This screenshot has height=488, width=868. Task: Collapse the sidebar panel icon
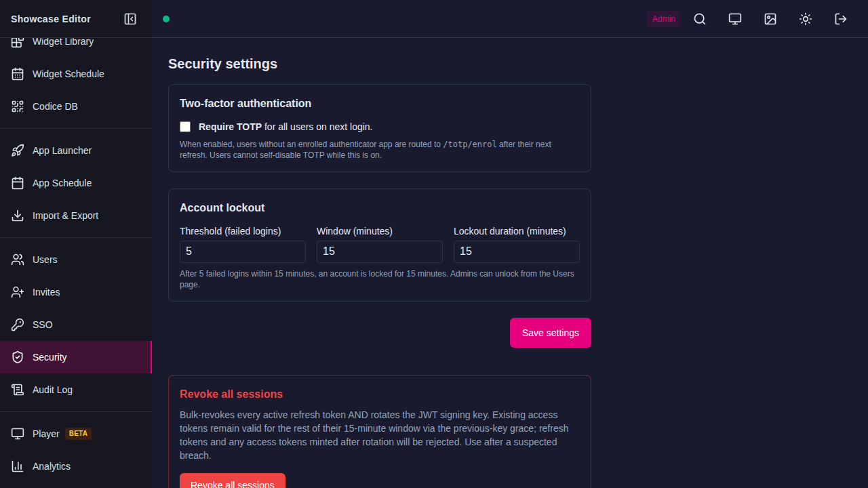130,19
